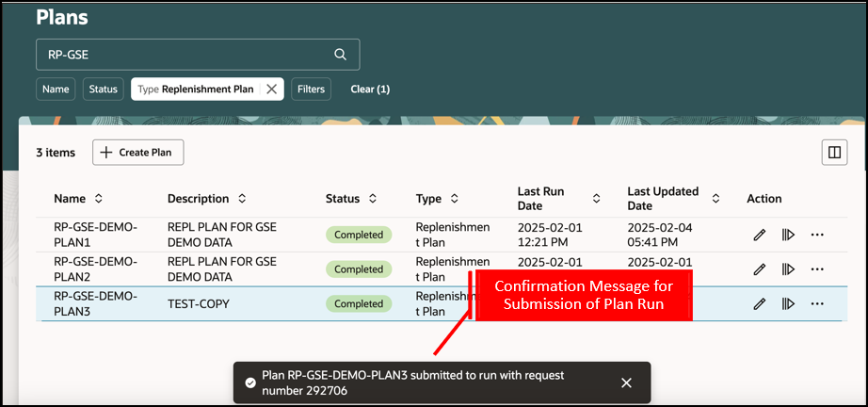The height and width of the screenshot is (407, 868).
Task: Click the Create Plan button
Action: coord(137,153)
